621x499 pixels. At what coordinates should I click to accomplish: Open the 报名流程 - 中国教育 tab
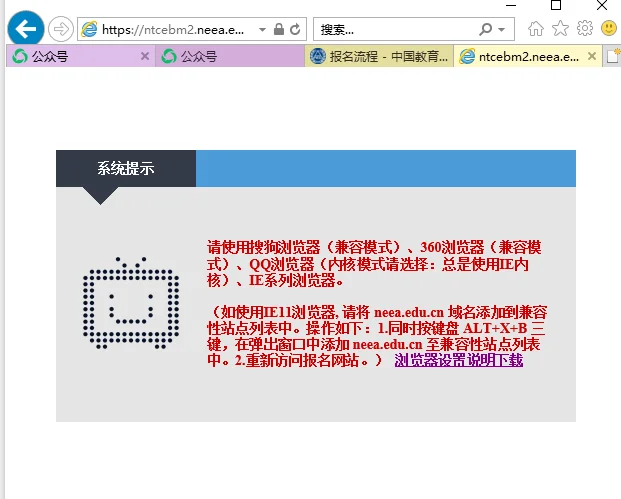click(x=379, y=56)
